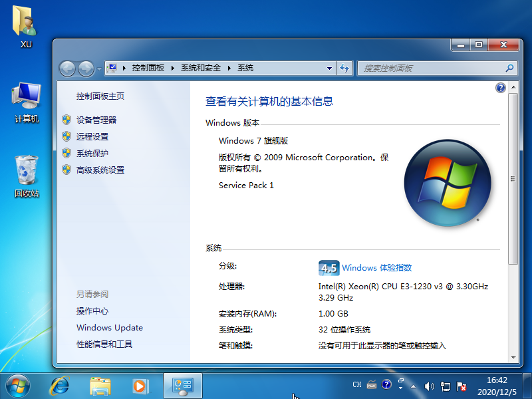Click 控制面板 breadcrumb in the address bar

(148, 68)
